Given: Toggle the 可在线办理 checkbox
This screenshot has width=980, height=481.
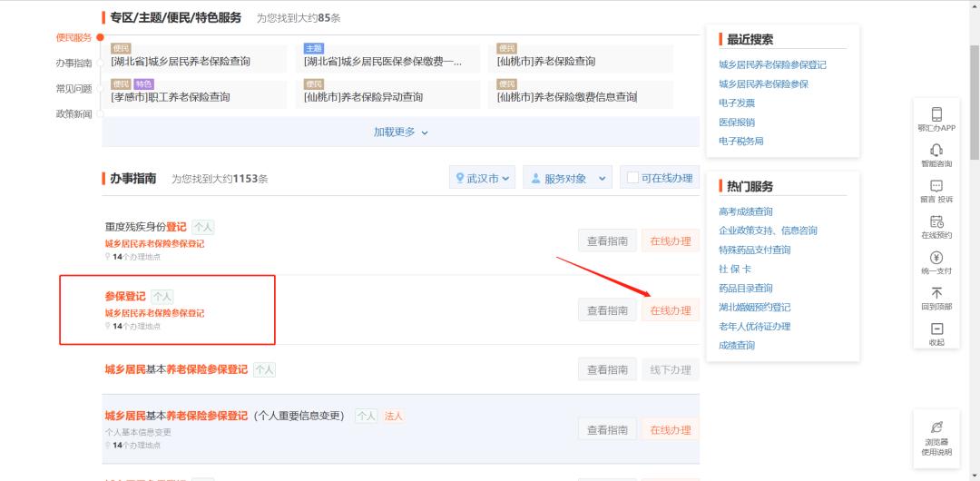Looking at the screenshot, I should point(632,178).
